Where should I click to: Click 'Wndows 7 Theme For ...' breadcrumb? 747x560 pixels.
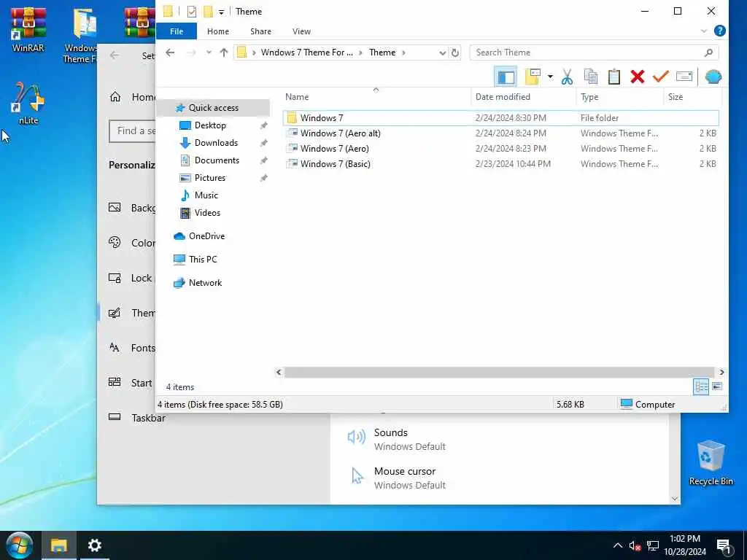point(307,52)
